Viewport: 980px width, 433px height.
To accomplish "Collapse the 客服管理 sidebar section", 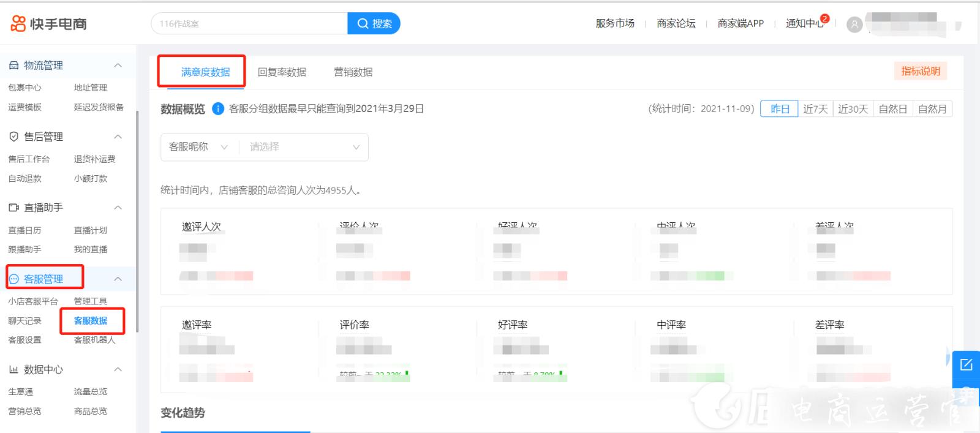I will 118,279.
